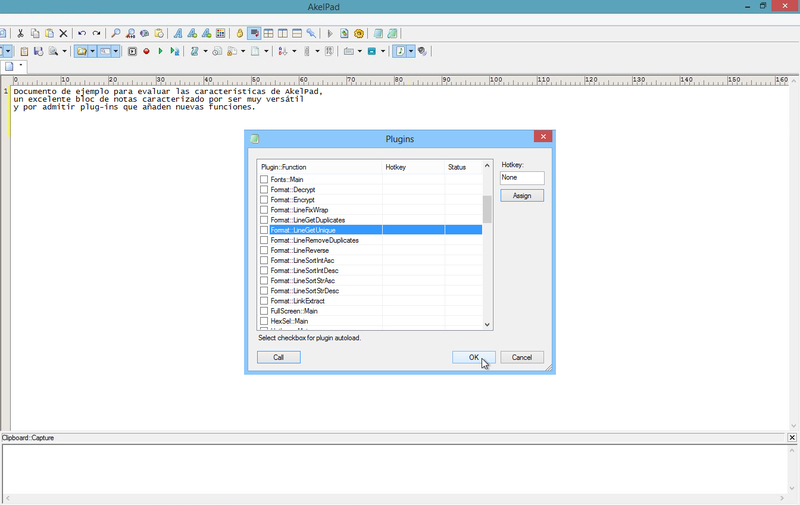Screen dimensions: 800x505
Task: Click Cancel in Plugins dialog
Action: pos(522,358)
